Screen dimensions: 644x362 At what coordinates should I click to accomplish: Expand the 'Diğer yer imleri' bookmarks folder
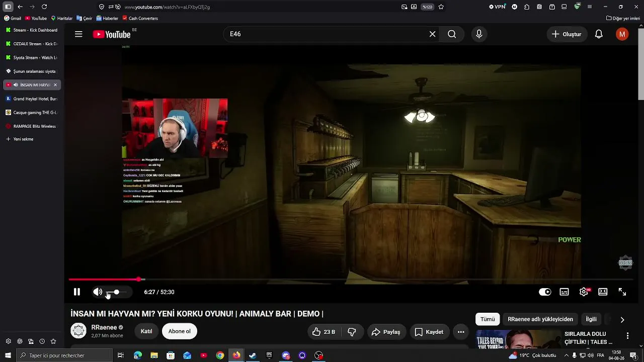623,18
